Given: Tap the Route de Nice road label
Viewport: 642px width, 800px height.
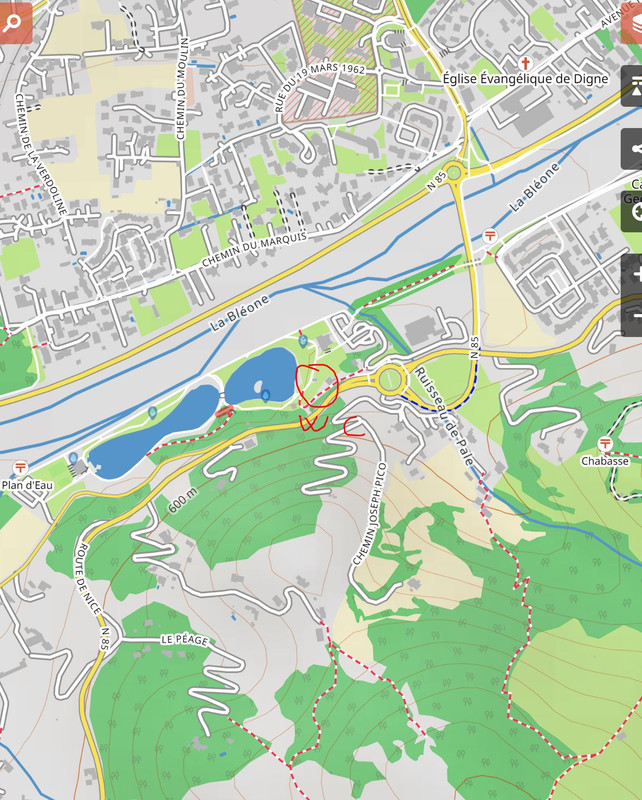Looking at the screenshot, I should pyautogui.click(x=87, y=579).
